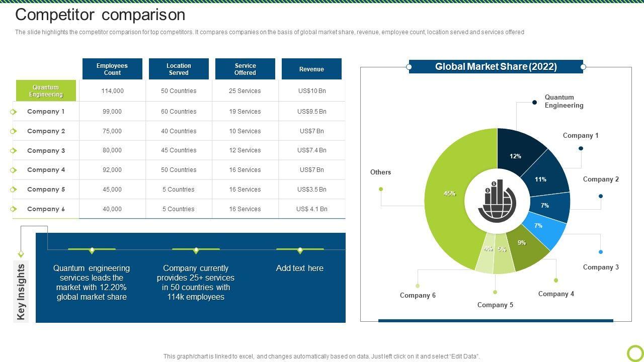Click the US$10 Bn revenue cell
This screenshot has width=644, height=362.
point(311,91)
